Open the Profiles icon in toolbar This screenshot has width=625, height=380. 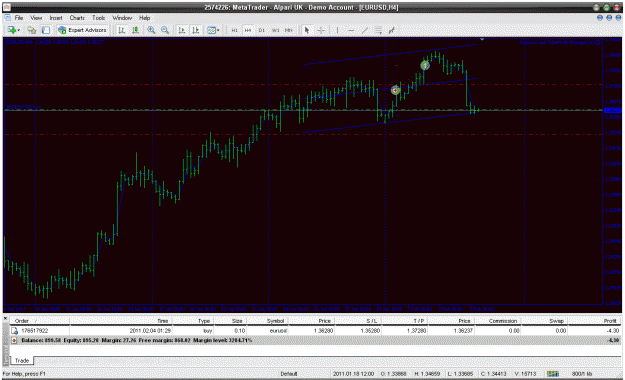coord(31,30)
